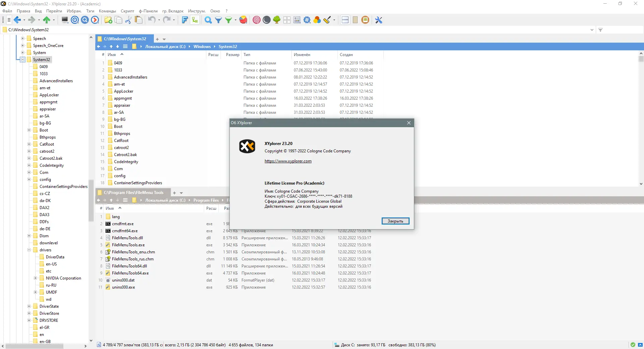The image size is (644, 349).
Task: Open the Инструм. menu
Action: pos(197,11)
